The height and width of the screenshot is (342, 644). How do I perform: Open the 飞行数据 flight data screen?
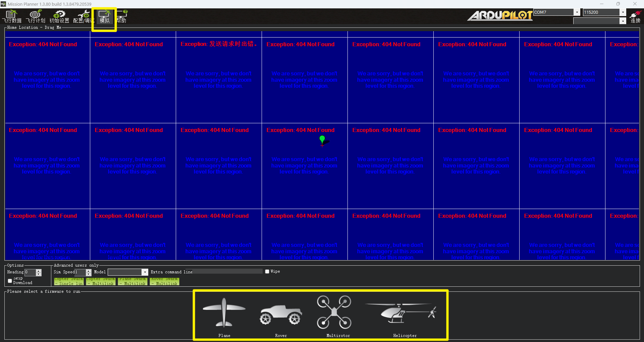coord(12,16)
